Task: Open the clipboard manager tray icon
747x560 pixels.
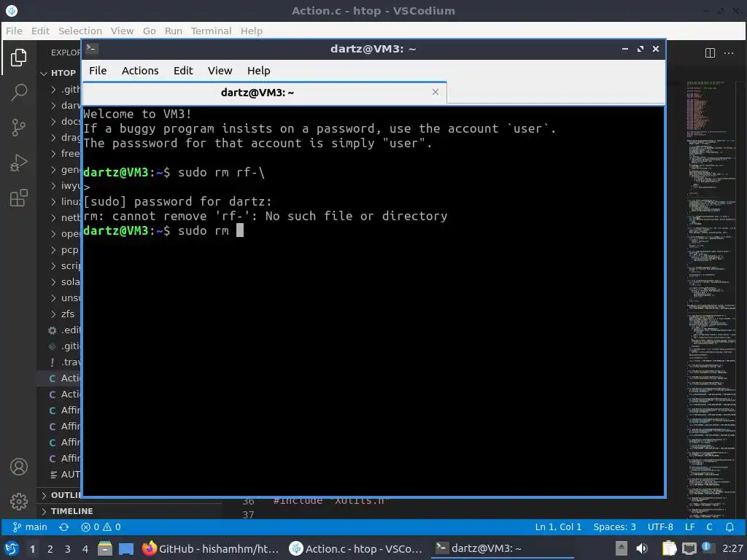Action: tap(670, 548)
